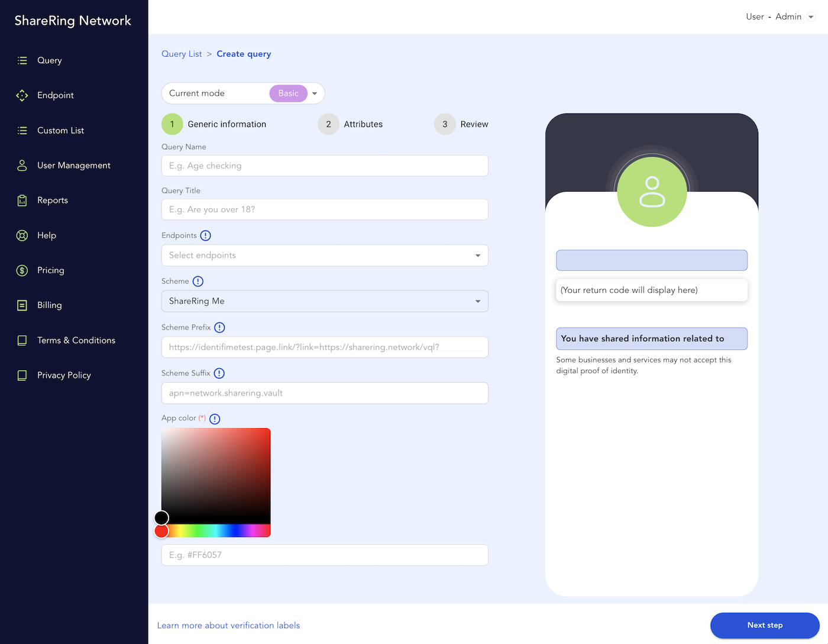The image size is (828, 644).
Task: Select step 2 Attributes
Action: (350, 124)
